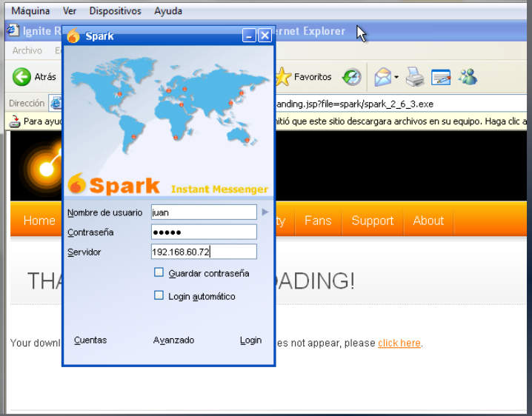Open the Favoritos star in toolbar
This screenshot has width=532, height=416.
(x=283, y=77)
